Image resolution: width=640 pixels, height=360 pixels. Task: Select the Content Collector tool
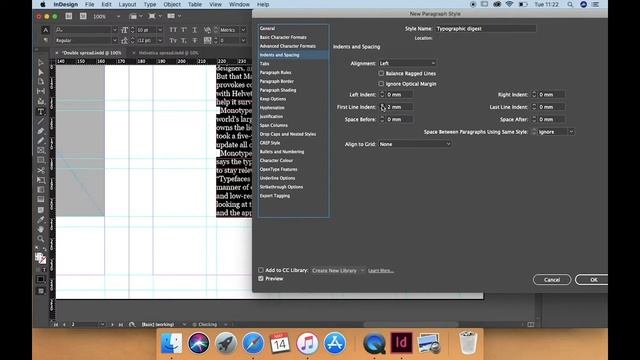(x=41, y=101)
